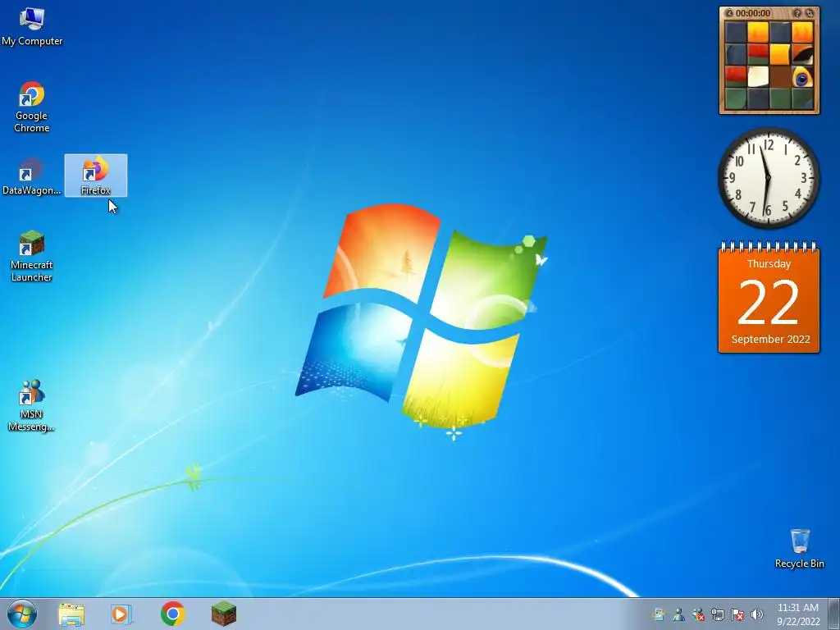840x630 pixels.
Task: Select the DataWagon desktop shortcut
Action: [32, 176]
